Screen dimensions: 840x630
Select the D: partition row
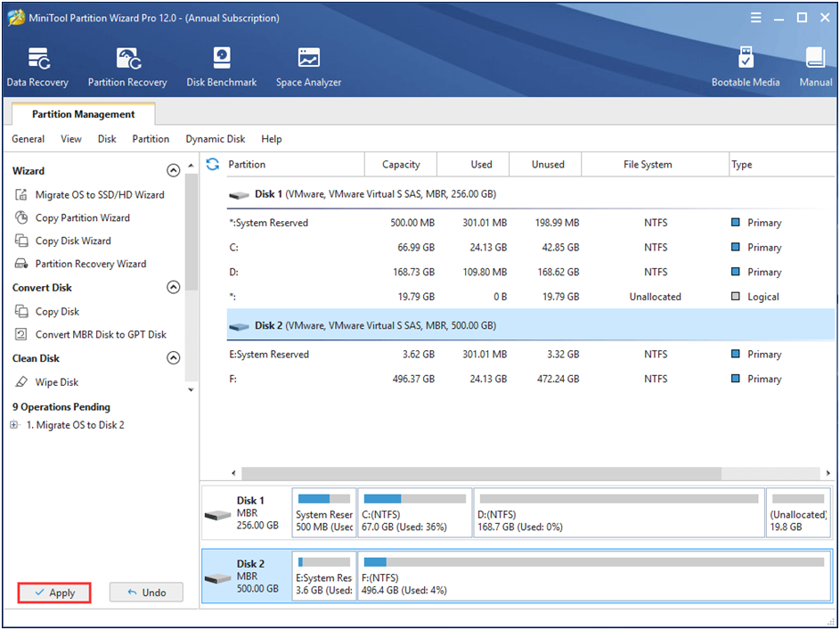point(530,272)
